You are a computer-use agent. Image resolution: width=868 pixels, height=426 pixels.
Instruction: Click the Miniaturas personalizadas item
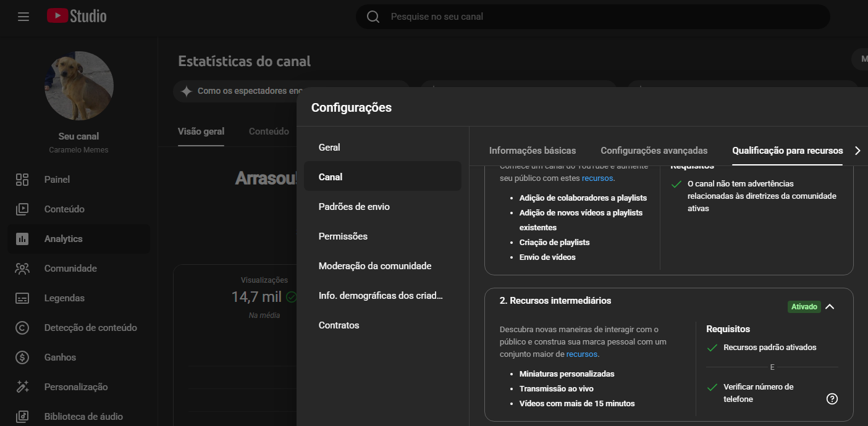[x=567, y=374]
